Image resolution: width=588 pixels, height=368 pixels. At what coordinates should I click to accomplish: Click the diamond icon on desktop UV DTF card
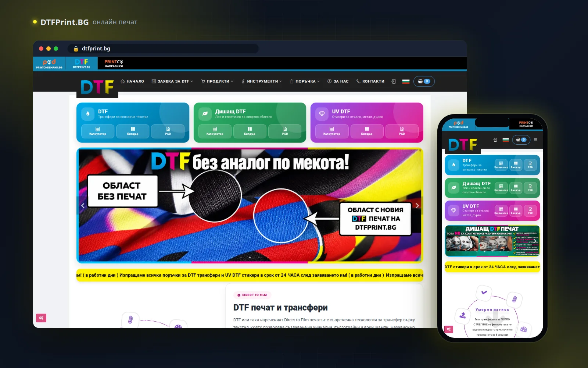[x=322, y=114]
